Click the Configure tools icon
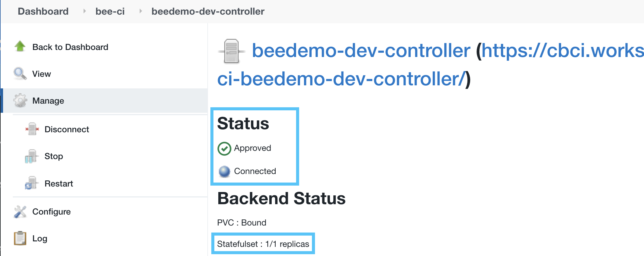 (x=20, y=211)
